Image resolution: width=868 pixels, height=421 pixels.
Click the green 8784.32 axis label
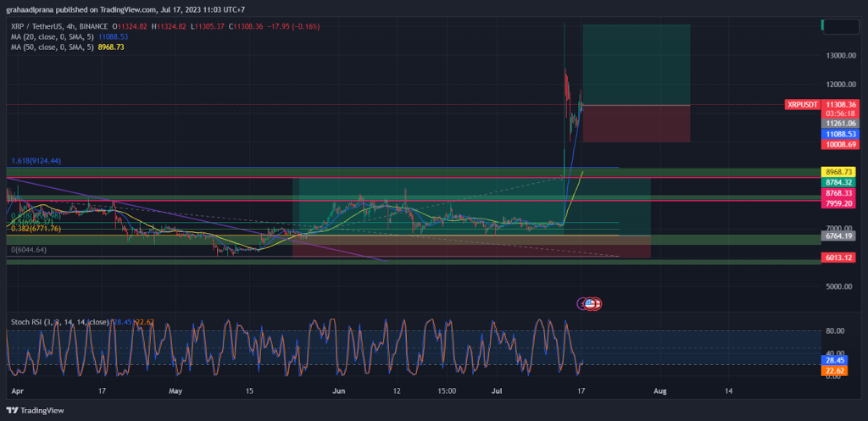[x=840, y=182]
